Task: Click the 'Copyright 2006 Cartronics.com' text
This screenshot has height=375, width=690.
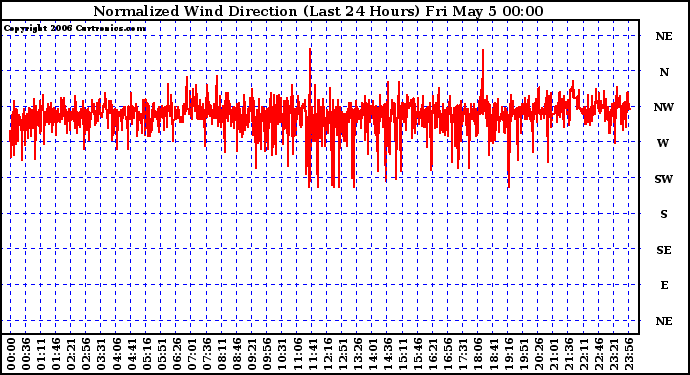Action: click(75, 29)
